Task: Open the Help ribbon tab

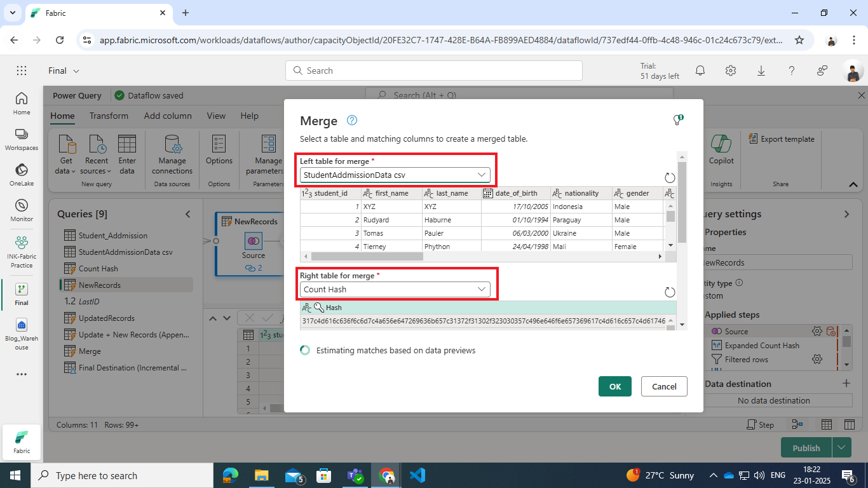Action: pyautogui.click(x=249, y=116)
